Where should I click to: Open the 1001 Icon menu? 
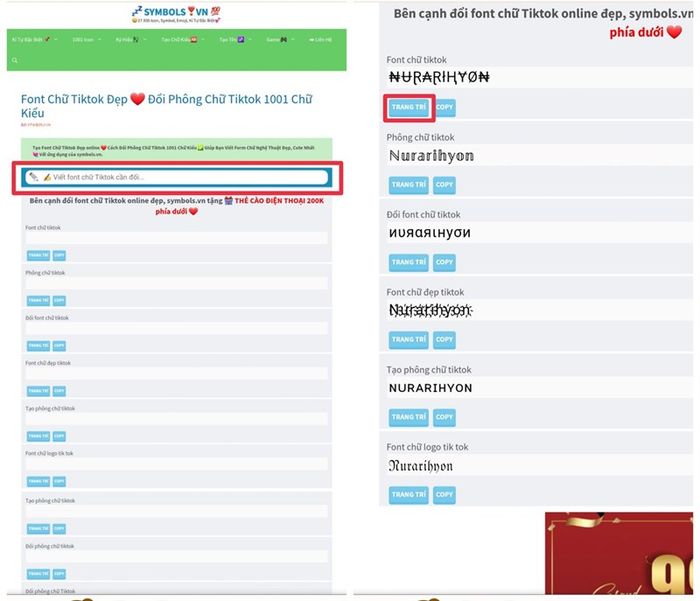tap(83, 40)
